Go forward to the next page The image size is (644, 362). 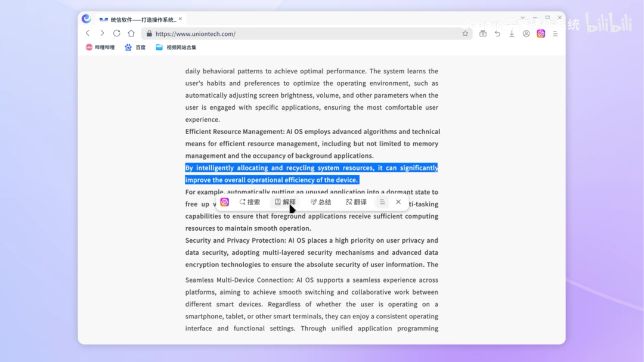click(x=102, y=33)
